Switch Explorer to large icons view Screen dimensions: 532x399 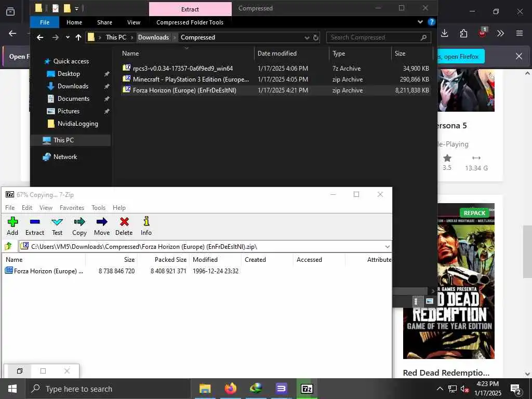[430, 301]
